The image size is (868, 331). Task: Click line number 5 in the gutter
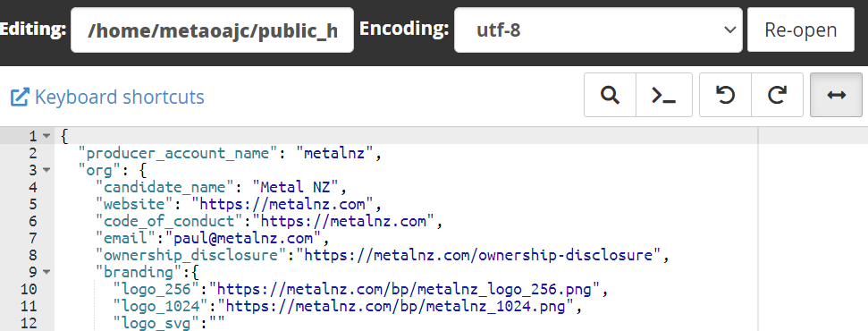[32, 204]
